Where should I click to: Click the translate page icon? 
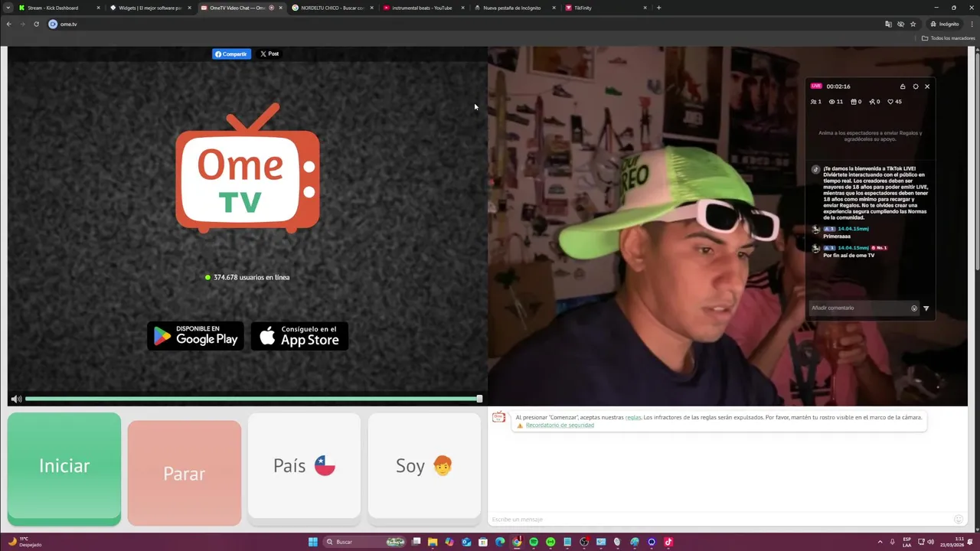coord(888,24)
